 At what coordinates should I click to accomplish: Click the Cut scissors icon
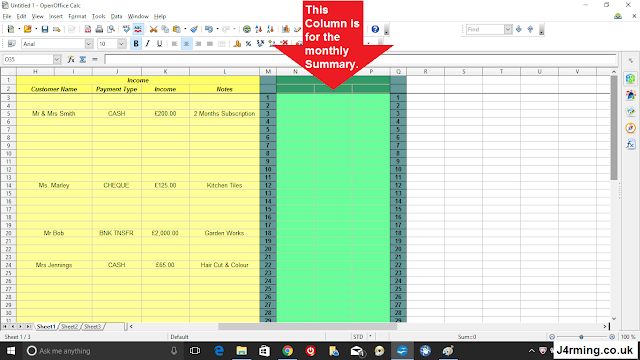pyautogui.click(x=153, y=29)
